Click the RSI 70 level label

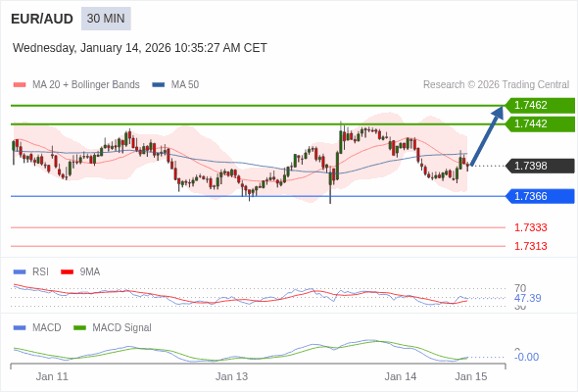520,288
